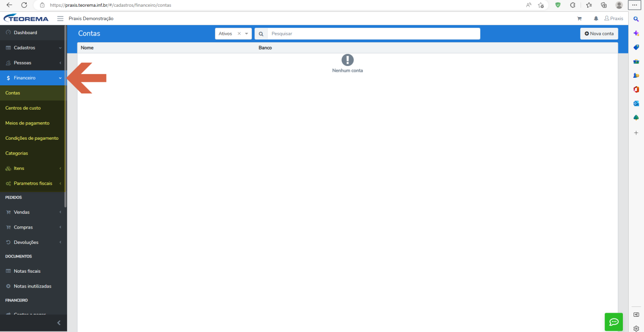
Task: Open Edge sidebar Outlook icon
Action: tap(636, 103)
